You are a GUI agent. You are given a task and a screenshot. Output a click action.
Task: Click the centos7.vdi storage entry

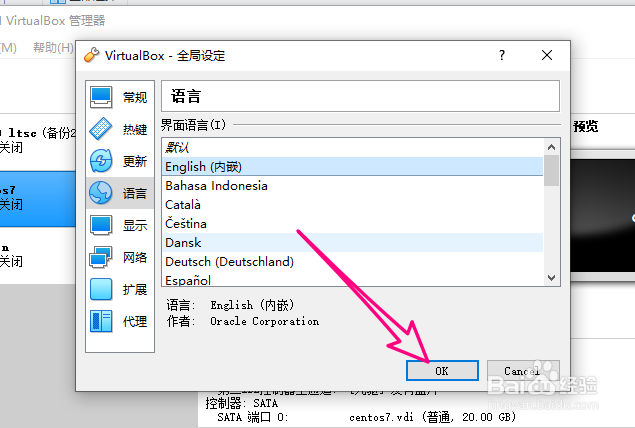[432, 417]
